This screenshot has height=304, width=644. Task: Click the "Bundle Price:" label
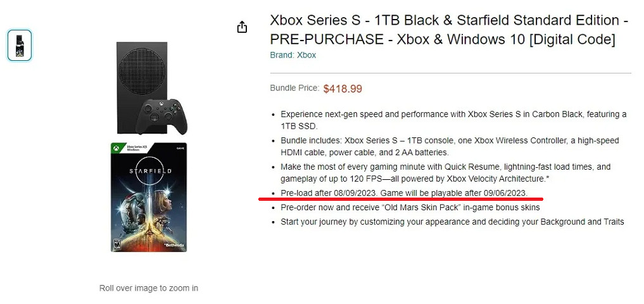[x=294, y=88]
